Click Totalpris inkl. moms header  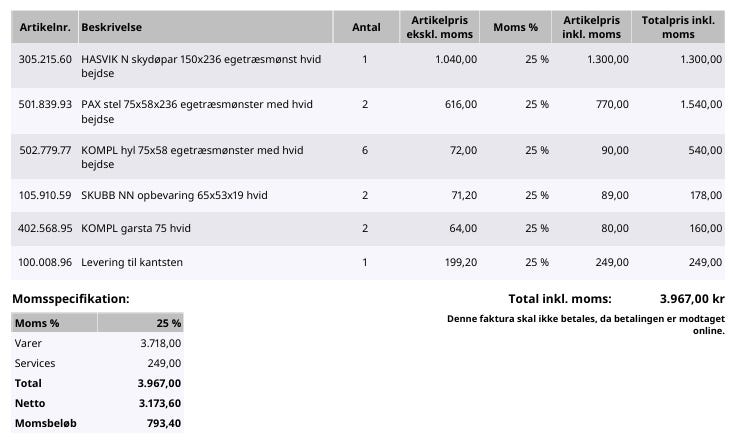pos(678,27)
